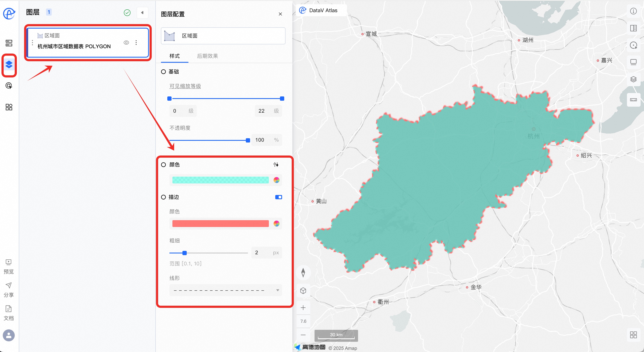
Task: Open the layers sidebar icon
Action: tap(9, 65)
